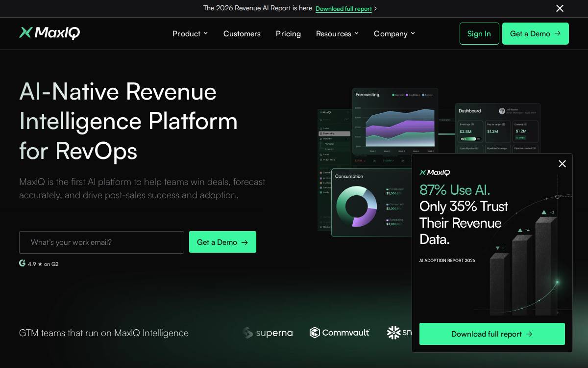Focus the work email input field
This screenshot has height=368, width=588.
(101, 242)
